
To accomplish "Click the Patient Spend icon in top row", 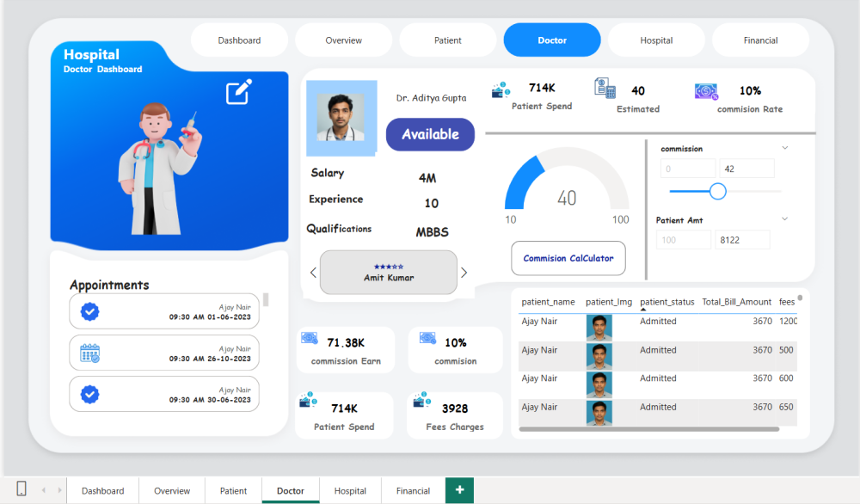I will click(x=501, y=90).
